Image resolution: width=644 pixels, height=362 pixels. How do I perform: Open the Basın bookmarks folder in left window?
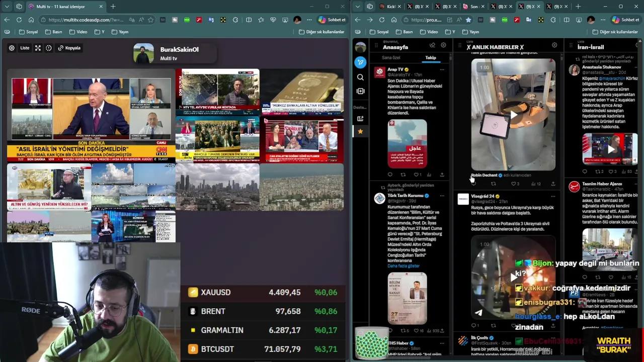(53, 32)
